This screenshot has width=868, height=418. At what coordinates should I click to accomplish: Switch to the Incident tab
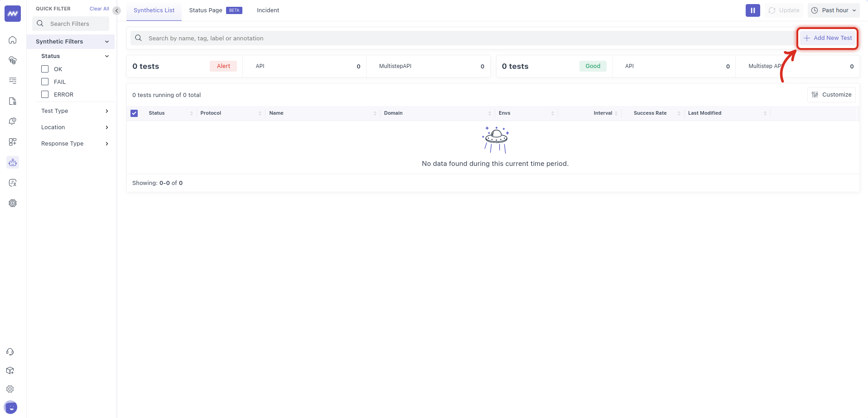coord(268,10)
